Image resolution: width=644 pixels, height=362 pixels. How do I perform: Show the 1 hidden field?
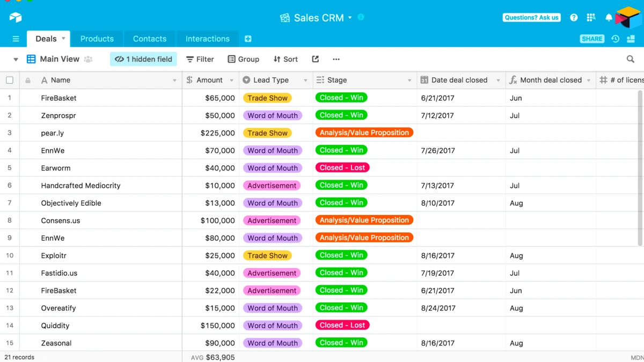pyautogui.click(x=143, y=59)
